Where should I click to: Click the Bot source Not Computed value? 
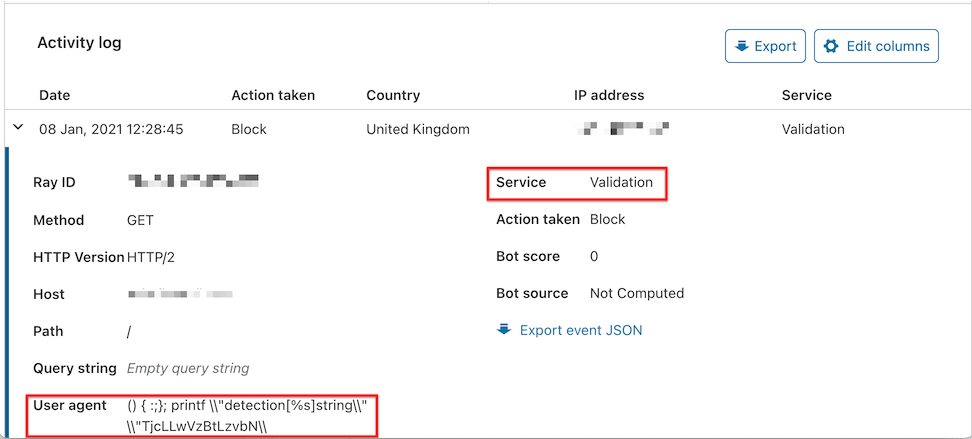click(x=636, y=293)
